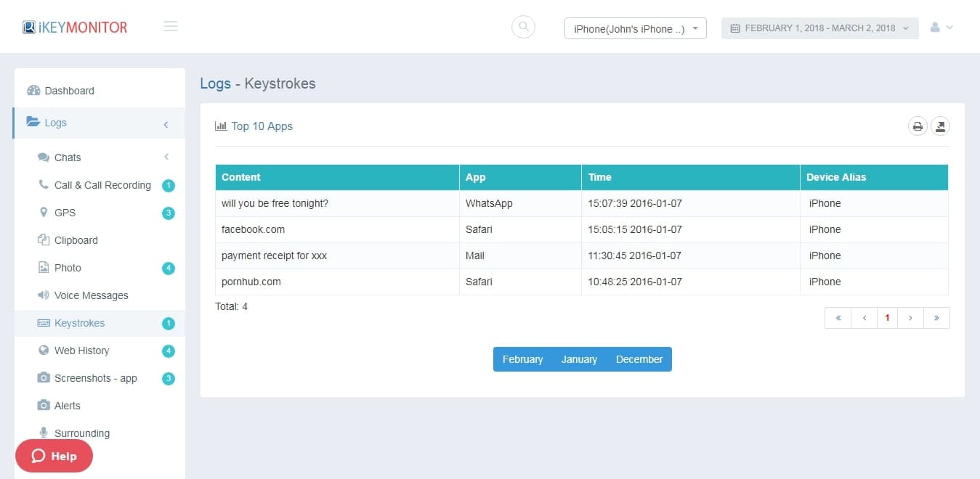Select Keystrokes in sidebar
The image size is (980, 479).
(79, 323)
